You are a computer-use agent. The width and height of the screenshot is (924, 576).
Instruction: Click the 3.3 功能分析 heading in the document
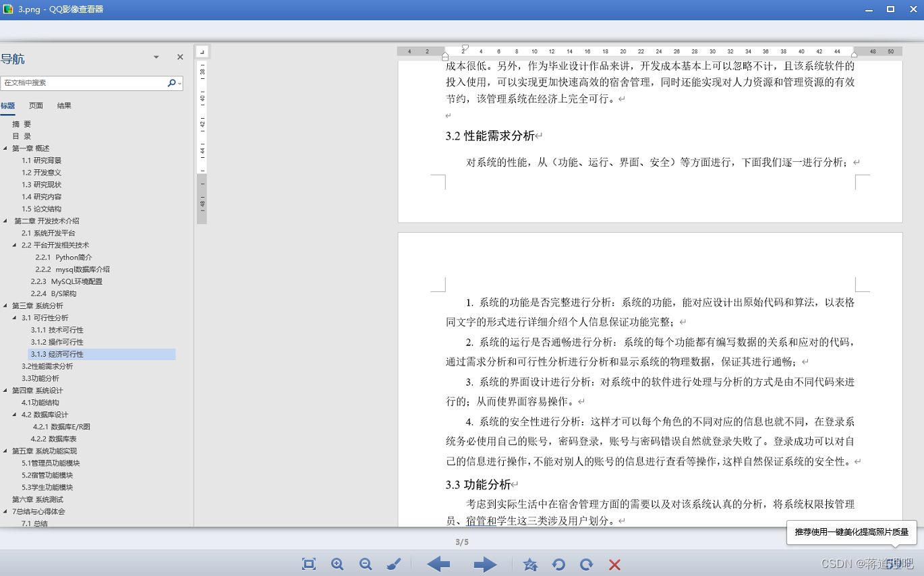tap(479, 484)
